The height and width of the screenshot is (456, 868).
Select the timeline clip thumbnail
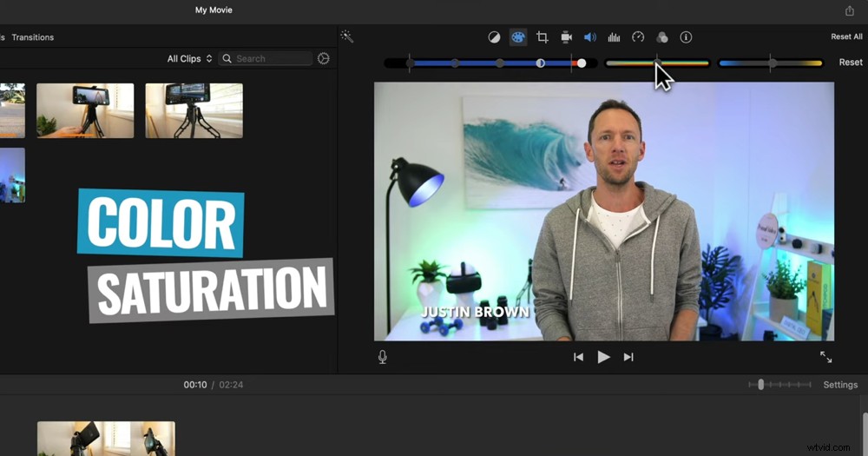point(106,439)
